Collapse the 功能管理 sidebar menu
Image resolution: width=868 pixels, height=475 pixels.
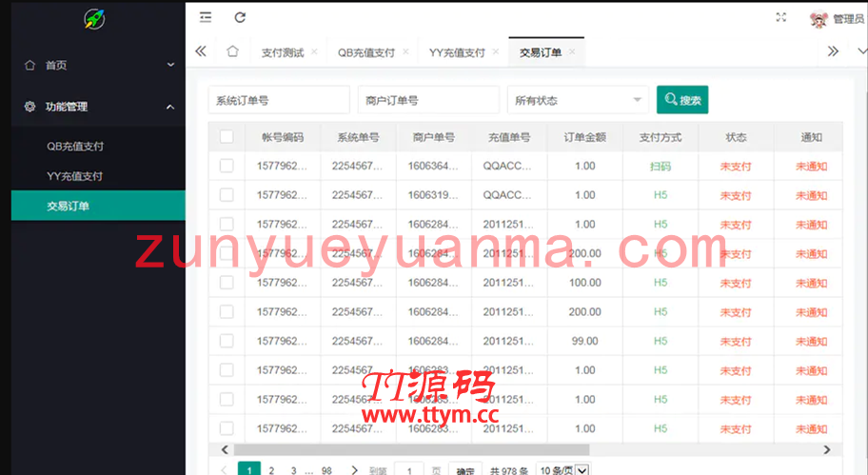click(99, 107)
